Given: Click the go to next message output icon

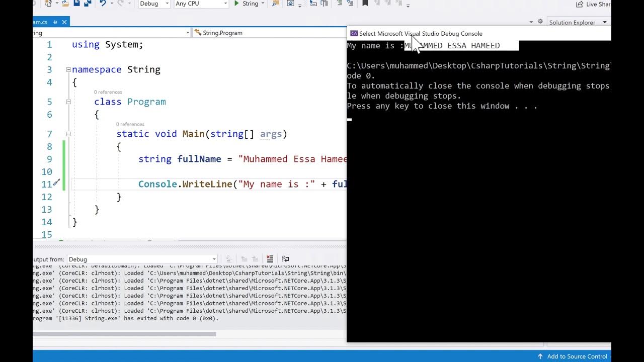Looking at the screenshot, I should 255,259.
